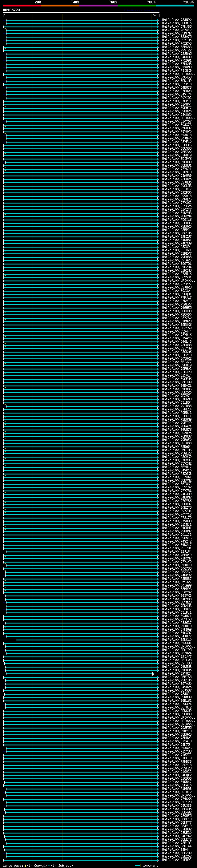197x868 pixels.
Task: Click the purple ~60% legend segment
Action: [98, 6]
